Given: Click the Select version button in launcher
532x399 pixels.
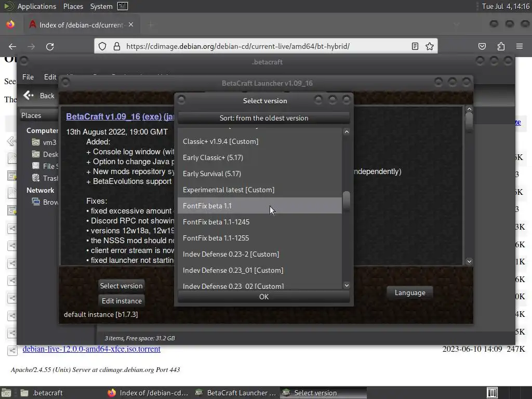Looking at the screenshot, I should coord(121,286).
